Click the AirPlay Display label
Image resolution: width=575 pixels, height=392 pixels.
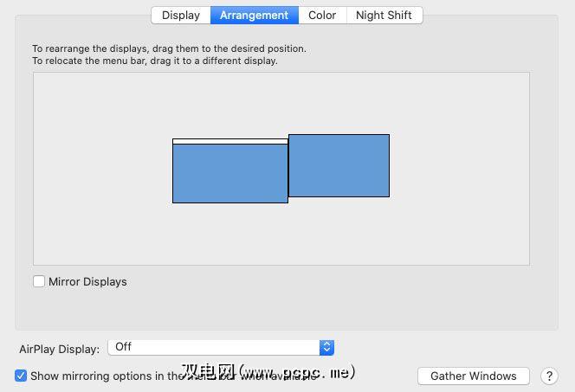pyautogui.click(x=59, y=348)
